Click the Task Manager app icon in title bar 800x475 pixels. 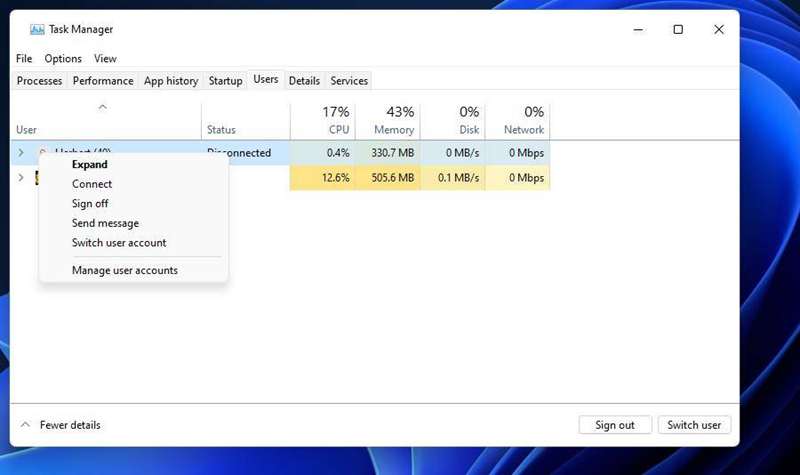pyautogui.click(x=37, y=30)
